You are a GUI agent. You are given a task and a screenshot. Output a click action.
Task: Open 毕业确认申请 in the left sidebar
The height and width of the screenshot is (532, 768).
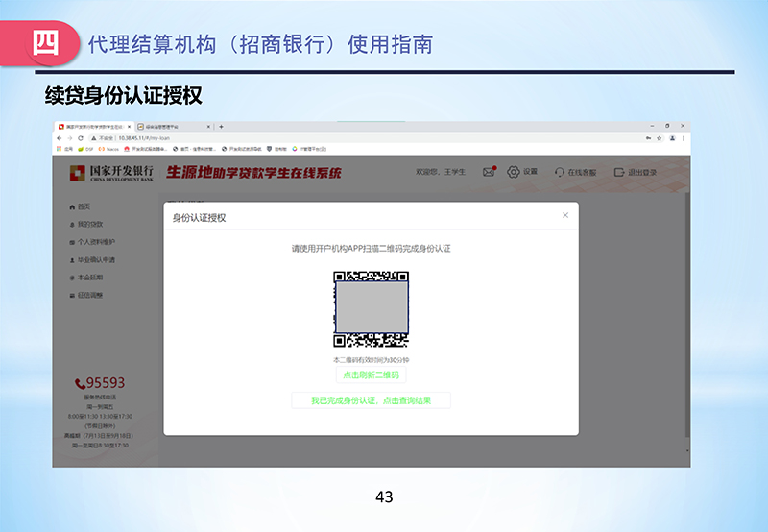[92, 259]
